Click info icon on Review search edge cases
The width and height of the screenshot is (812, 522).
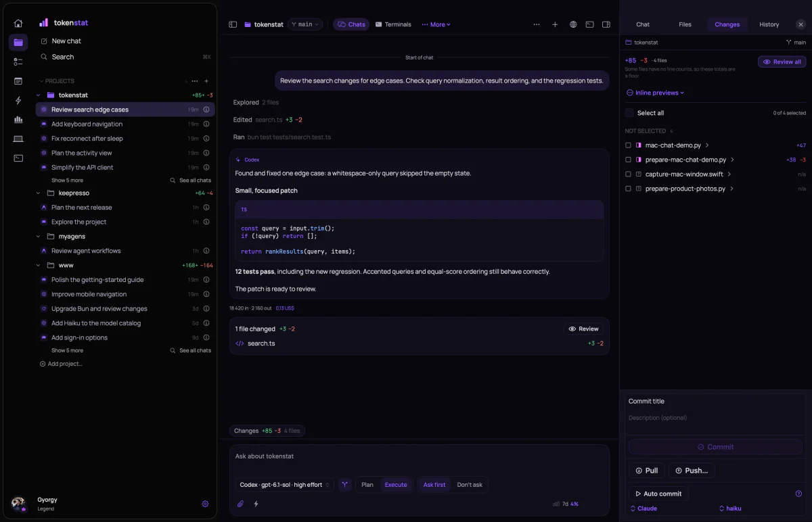coord(206,110)
